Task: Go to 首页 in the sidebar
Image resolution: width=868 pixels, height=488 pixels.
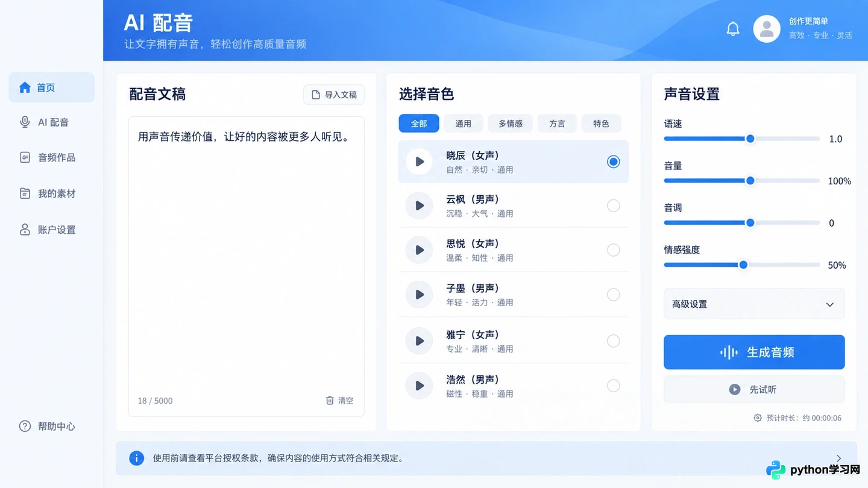Action: click(x=51, y=87)
